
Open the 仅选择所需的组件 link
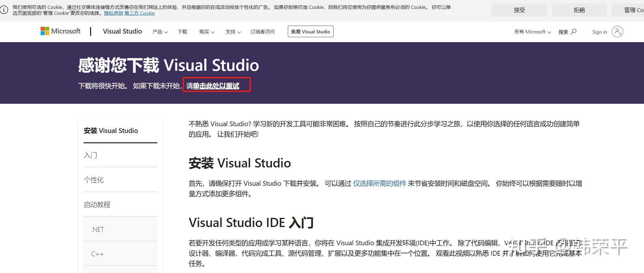379,183
